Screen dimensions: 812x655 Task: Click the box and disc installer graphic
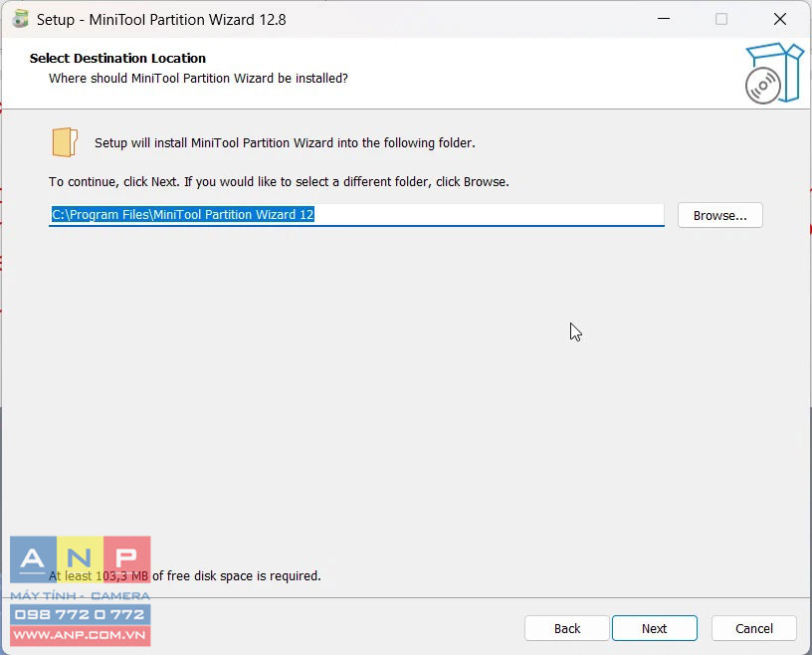pyautogui.click(x=774, y=74)
